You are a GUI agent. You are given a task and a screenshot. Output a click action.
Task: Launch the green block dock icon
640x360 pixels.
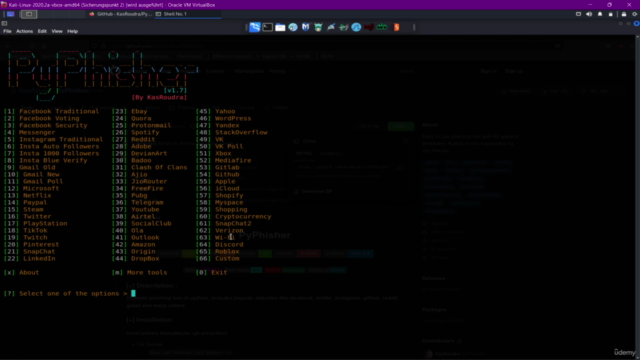pyautogui.click(x=382, y=27)
